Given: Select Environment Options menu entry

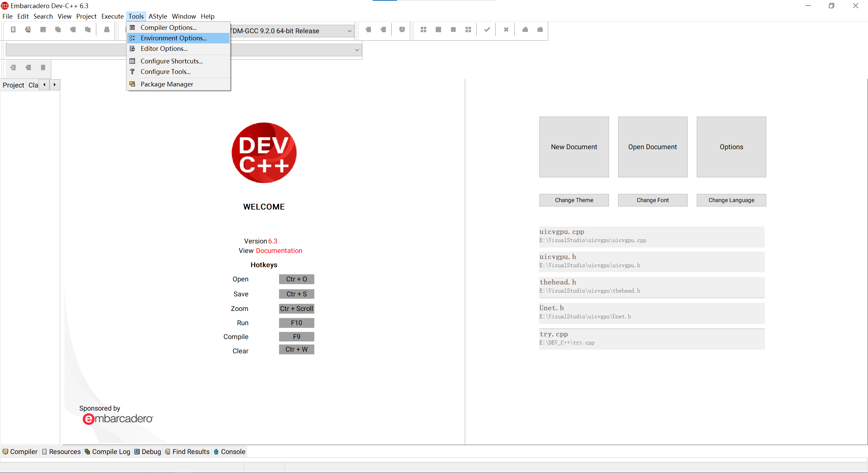Looking at the screenshot, I should click(x=174, y=38).
